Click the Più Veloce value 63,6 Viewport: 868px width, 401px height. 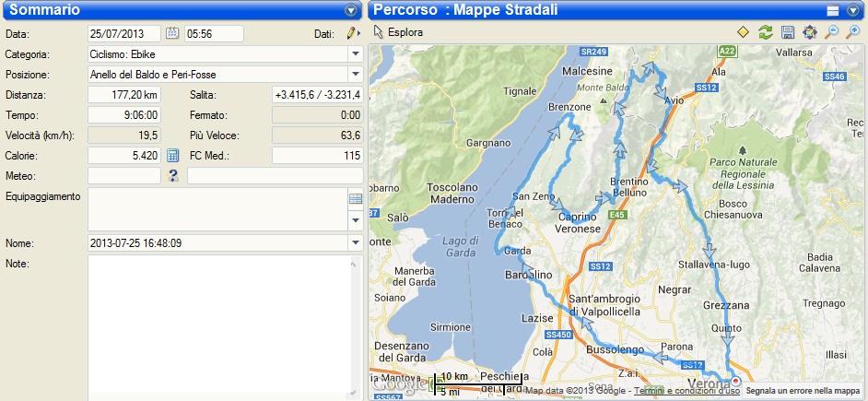coord(318,136)
